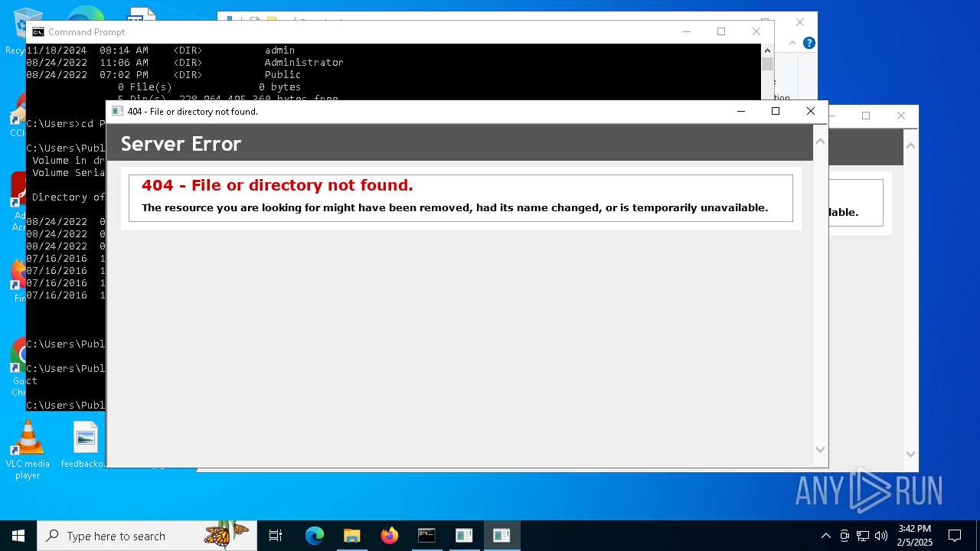Launch Microsoft Edge from the taskbar
980x551 pixels.
pyautogui.click(x=315, y=536)
